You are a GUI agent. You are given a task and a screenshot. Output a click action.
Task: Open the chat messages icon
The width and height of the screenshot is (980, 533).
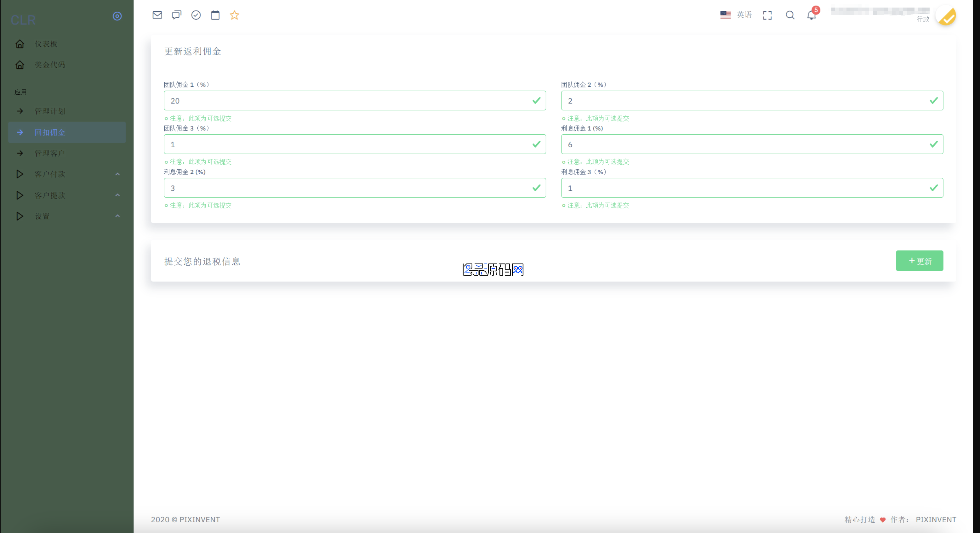[177, 15]
